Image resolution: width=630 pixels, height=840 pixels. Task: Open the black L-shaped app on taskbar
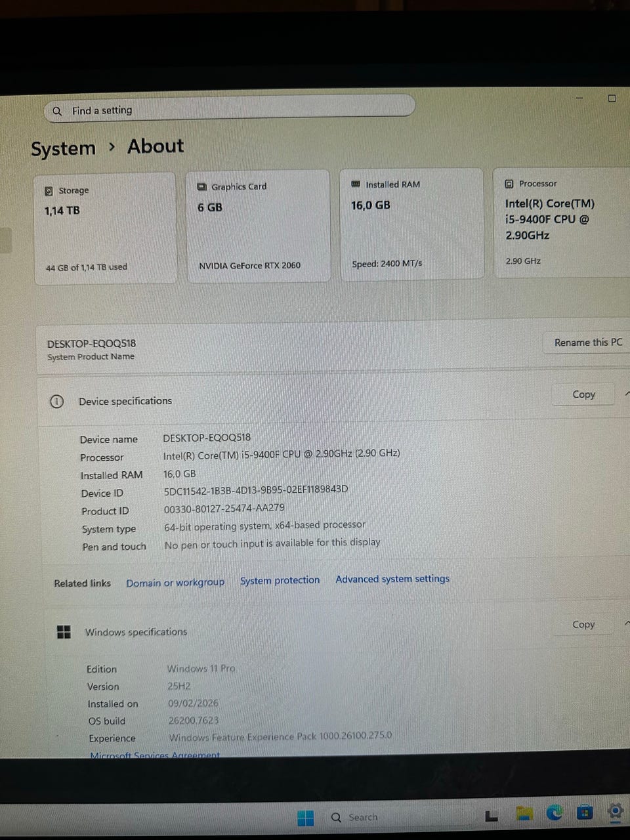[x=492, y=816]
